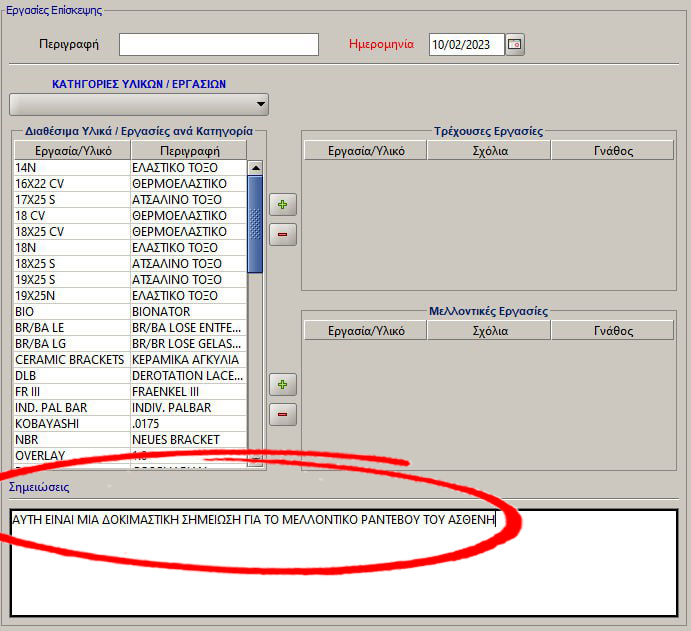Click the Ημερομηνία date field
This screenshot has height=631, width=691.
(x=465, y=44)
